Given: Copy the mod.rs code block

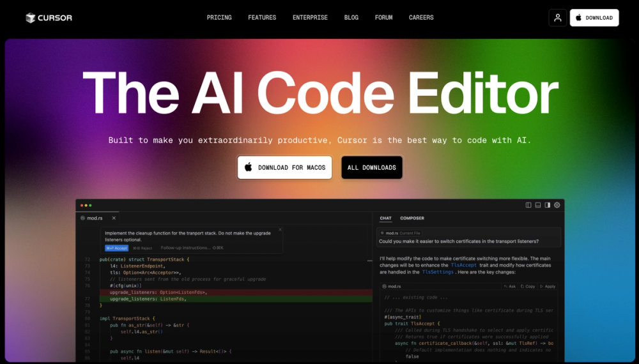Looking at the screenshot, I should (x=528, y=287).
